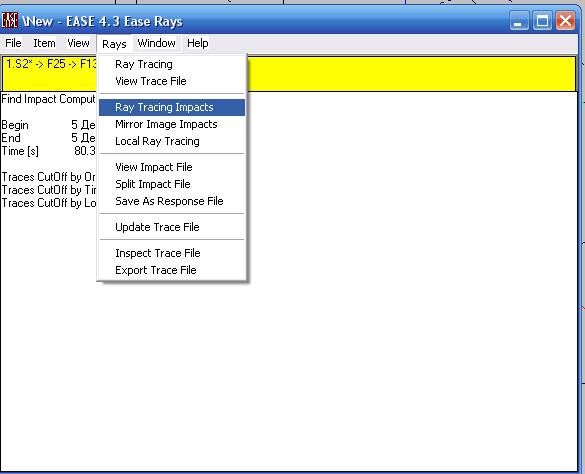Open the Help menu
This screenshot has width=585, height=474.
[x=198, y=43]
